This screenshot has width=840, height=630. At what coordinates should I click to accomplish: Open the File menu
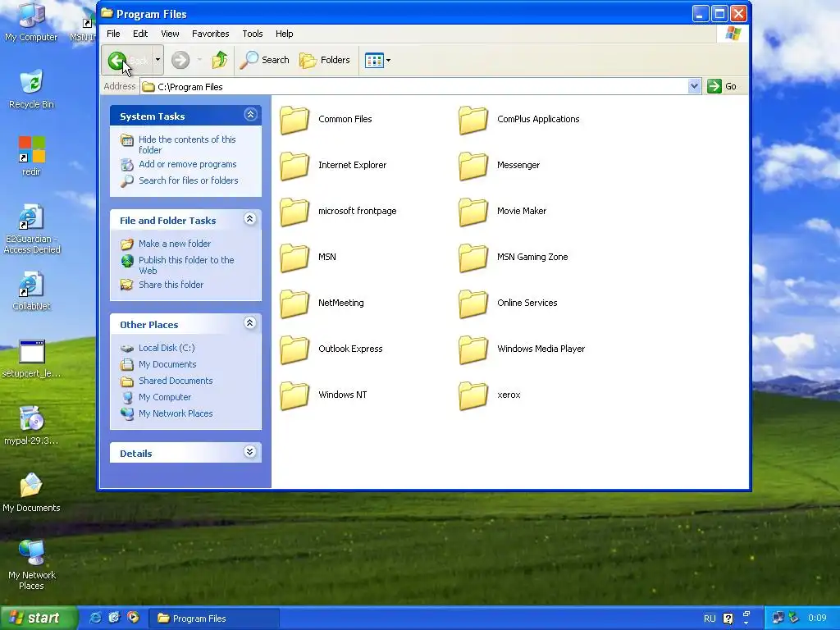113,33
